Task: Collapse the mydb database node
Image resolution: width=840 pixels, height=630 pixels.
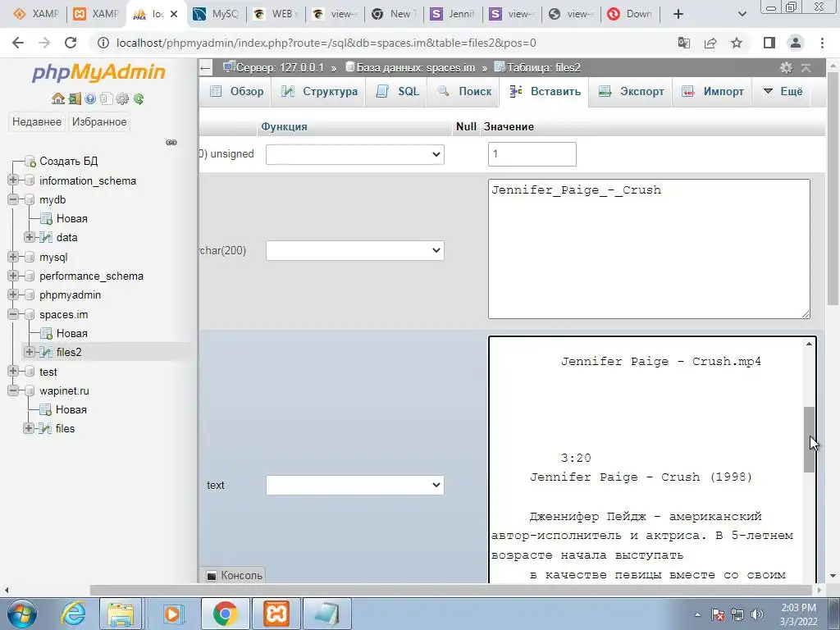Action: click(13, 199)
